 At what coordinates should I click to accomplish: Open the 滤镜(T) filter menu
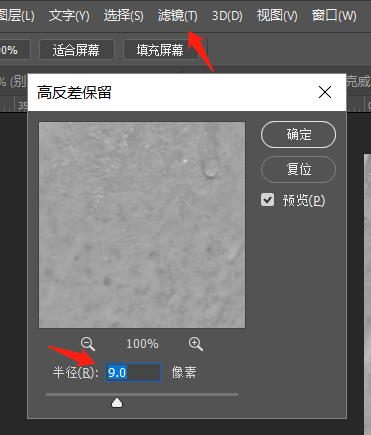pos(178,16)
